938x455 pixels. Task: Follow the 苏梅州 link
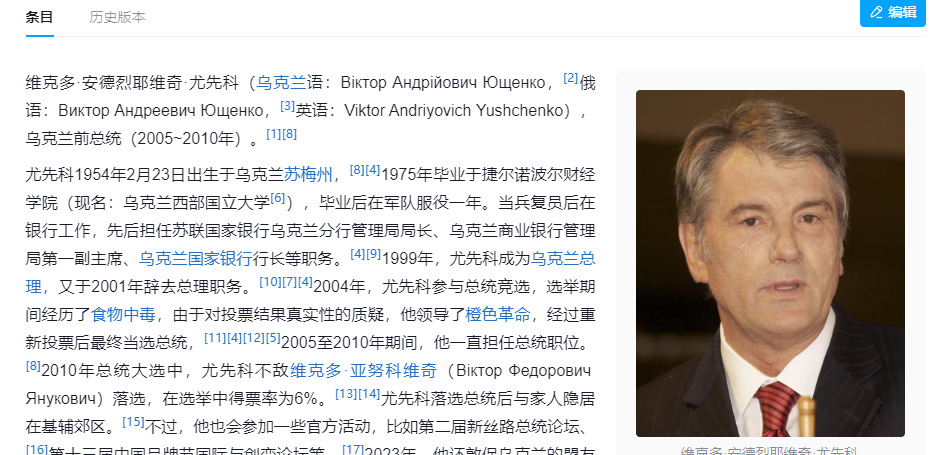click(x=308, y=175)
